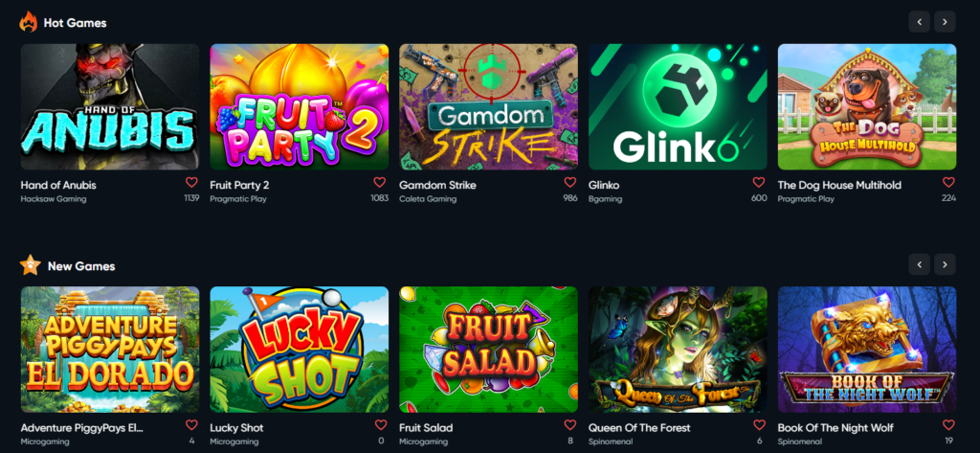980x453 pixels.
Task: Advance New Games carousel to the right
Action: 945,264
